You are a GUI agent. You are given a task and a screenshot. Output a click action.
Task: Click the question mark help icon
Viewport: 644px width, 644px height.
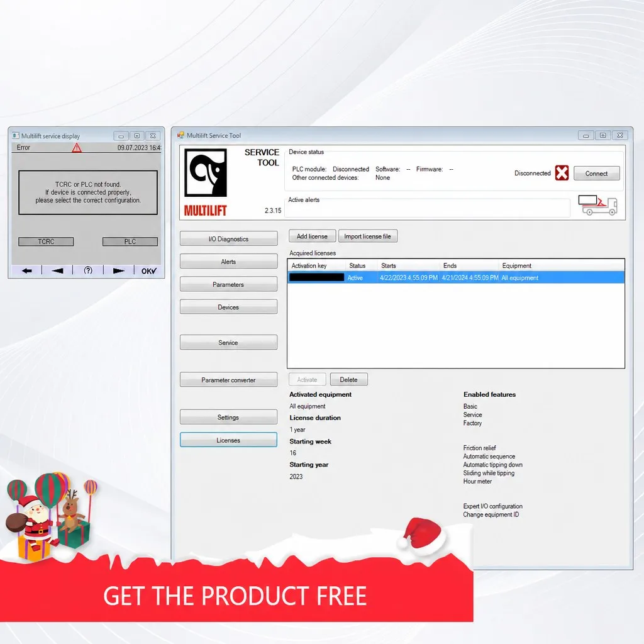(x=88, y=270)
